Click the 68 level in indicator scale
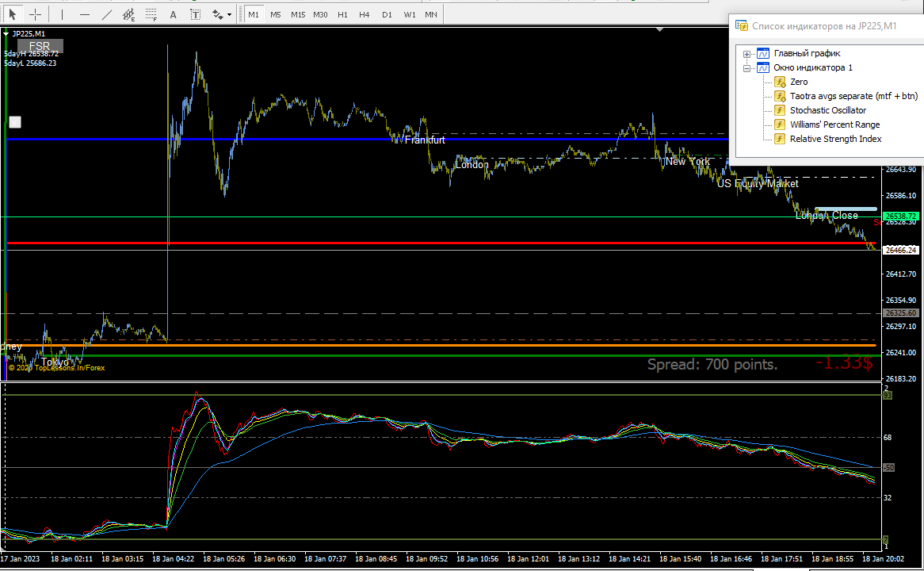This screenshot has height=571, width=924. coord(888,438)
